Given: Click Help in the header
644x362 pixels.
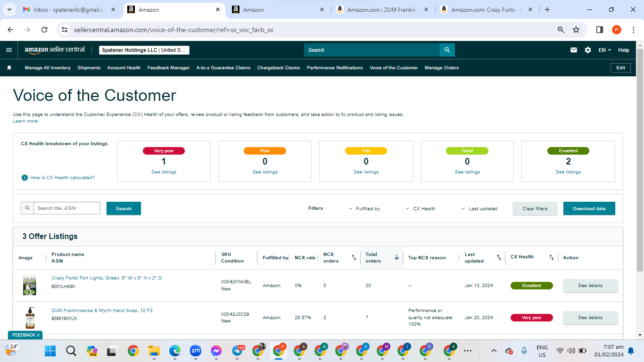Looking at the screenshot, I should pyautogui.click(x=624, y=50).
